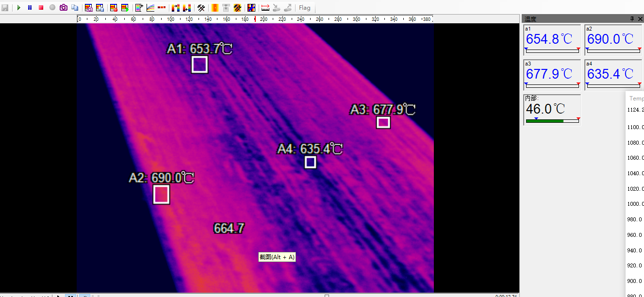This screenshot has width=644, height=297.
Task: Click the orange striped tools icon
Action: [238, 8]
